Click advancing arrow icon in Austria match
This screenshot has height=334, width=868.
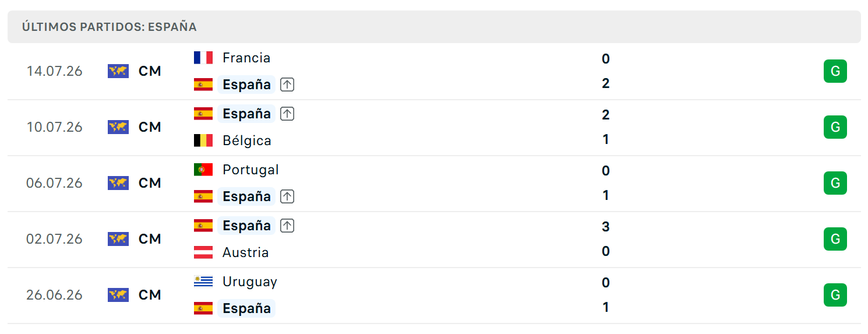coord(287,226)
